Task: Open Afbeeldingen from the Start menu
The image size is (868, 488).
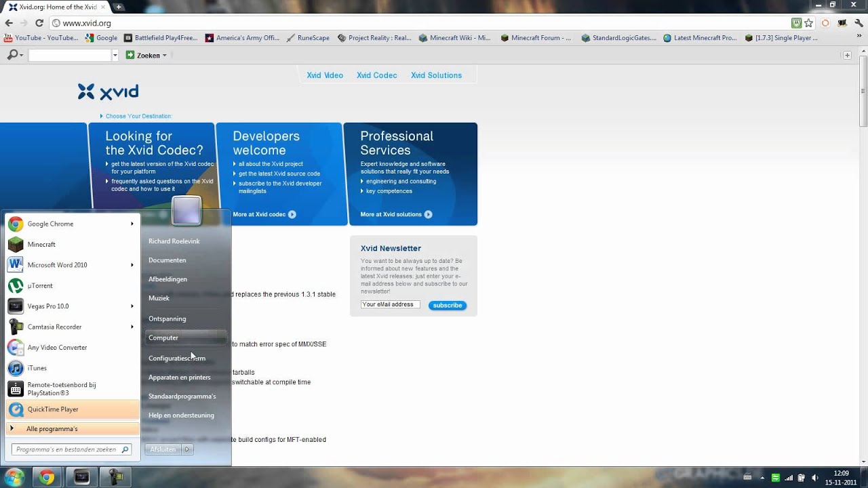Action: tap(168, 279)
